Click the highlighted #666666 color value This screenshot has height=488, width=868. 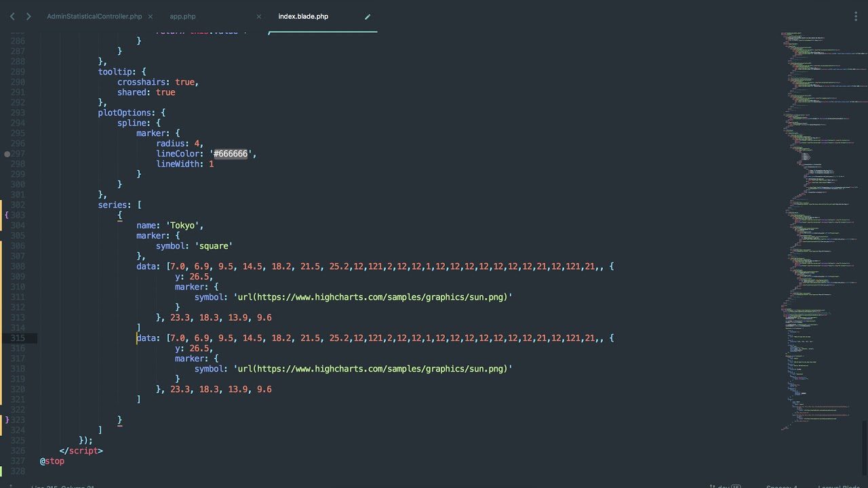coord(231,154)
